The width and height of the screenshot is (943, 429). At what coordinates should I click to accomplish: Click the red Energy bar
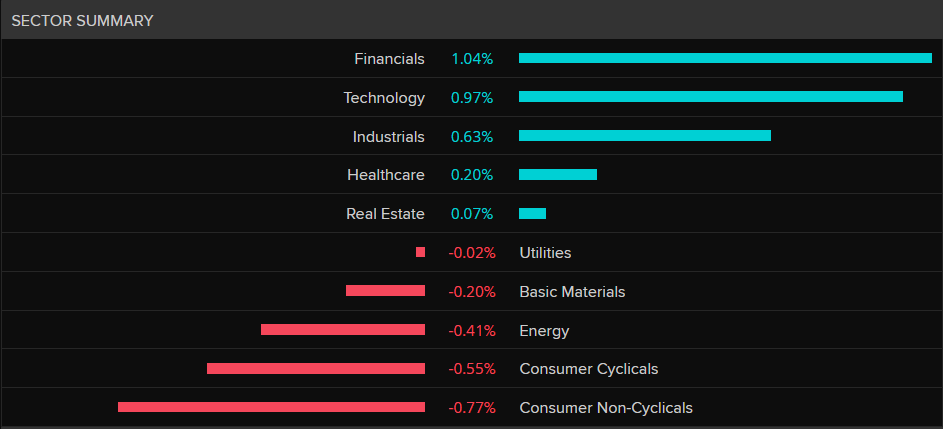pos(342,329)
